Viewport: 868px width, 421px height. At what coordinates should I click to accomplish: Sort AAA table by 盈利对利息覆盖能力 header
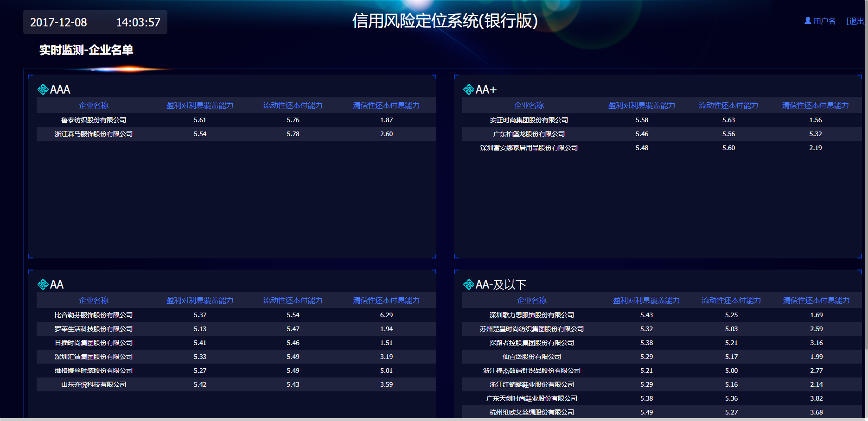[200, 106]
